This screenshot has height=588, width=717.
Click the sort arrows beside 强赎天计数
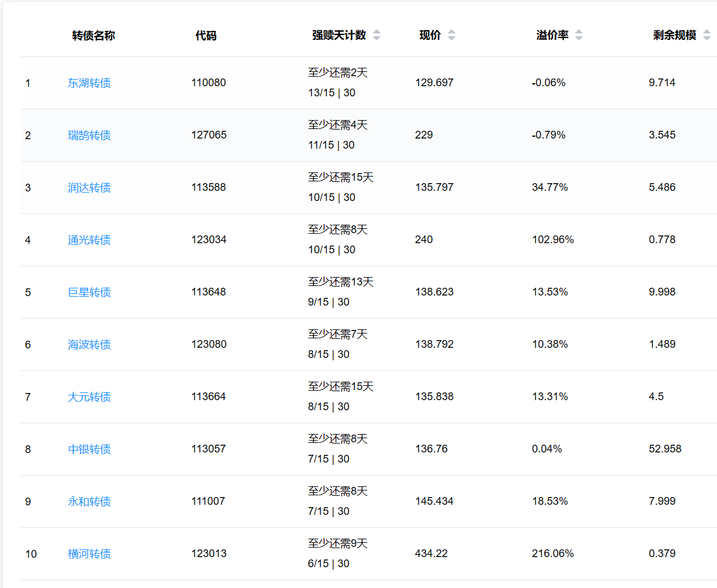tap(376, 36)
